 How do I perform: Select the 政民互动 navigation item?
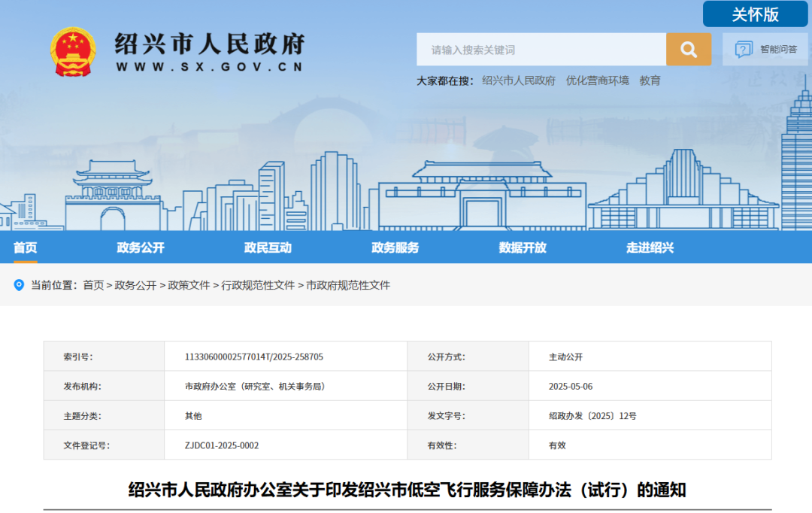tap(268, 247)
